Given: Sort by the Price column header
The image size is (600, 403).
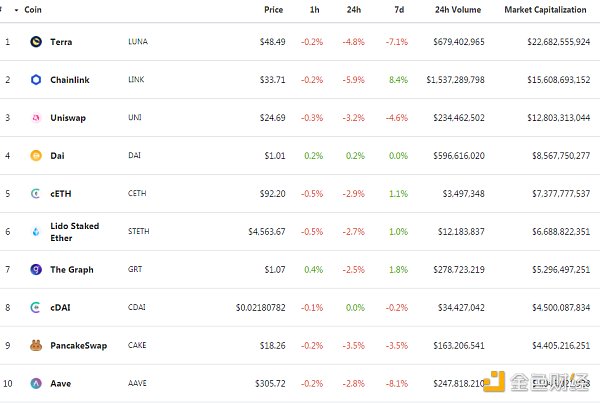Looking at the screenshot, I should click(273, 10).
